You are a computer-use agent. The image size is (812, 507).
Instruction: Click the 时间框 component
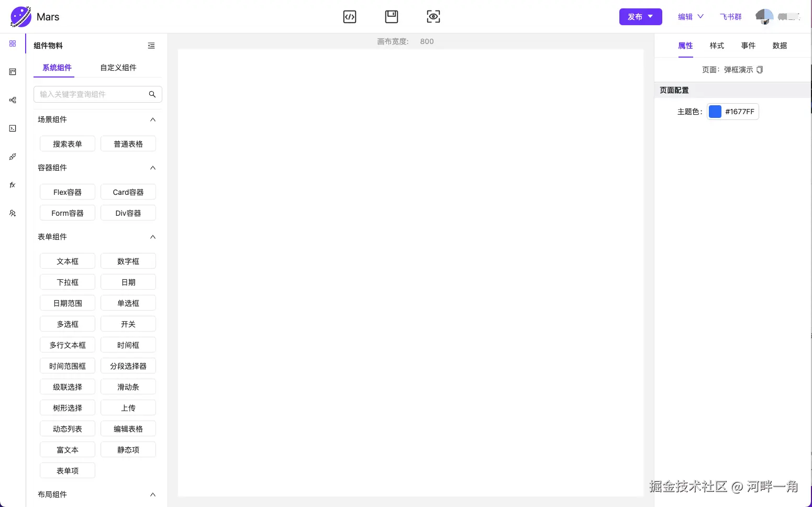click(128, 345)
